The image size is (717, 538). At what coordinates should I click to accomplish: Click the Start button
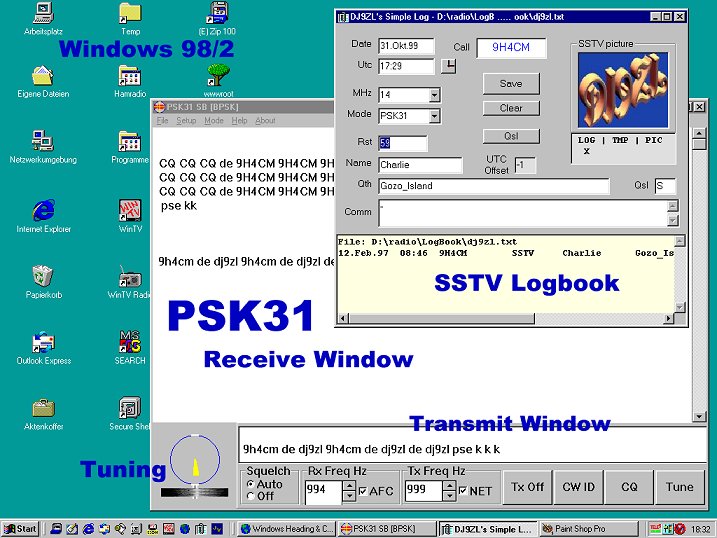pyautogui.click(x=20, y=529)
